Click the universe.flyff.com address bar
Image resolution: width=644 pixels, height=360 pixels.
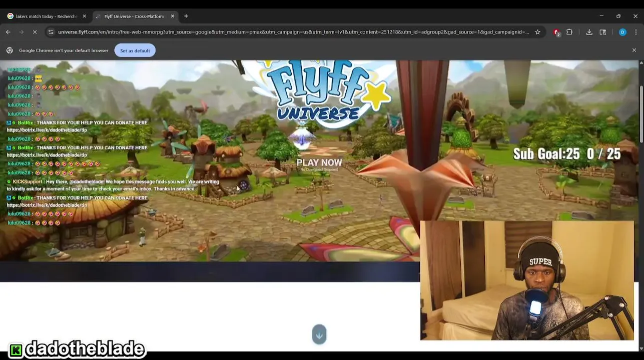pyautogui.click(x=293, y=32)
